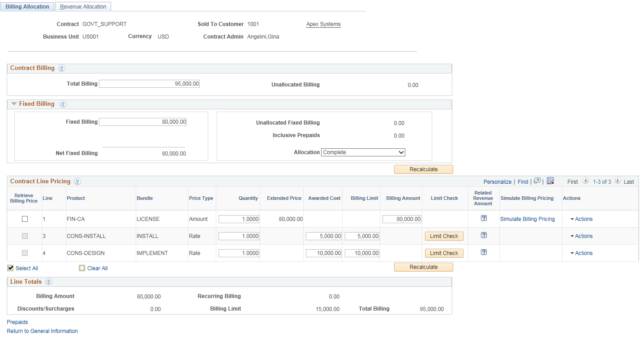Open the Allocation dropdown set to Complete
This screenshot has width=644, height=337.
(363, 152)
